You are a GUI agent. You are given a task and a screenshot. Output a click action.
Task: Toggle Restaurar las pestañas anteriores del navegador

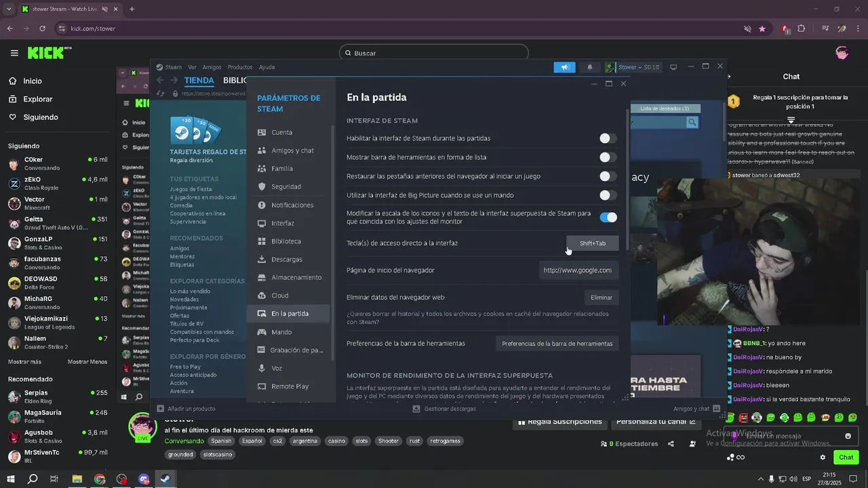click(x=608, y=176)
